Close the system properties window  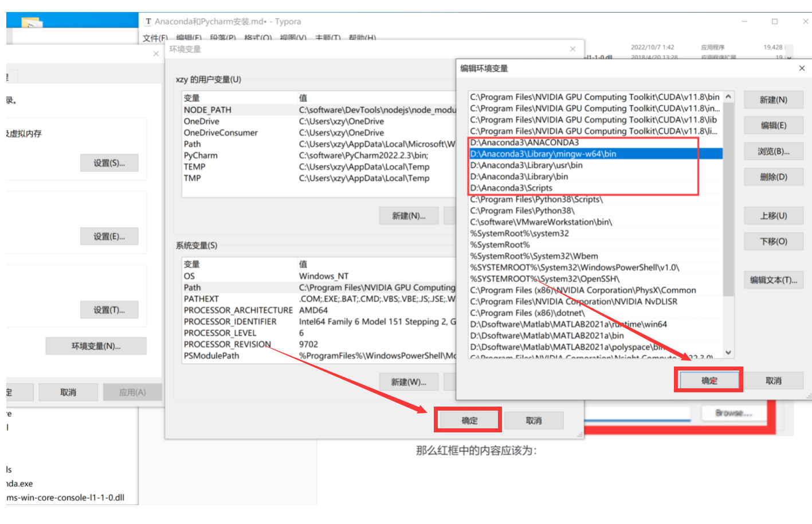tap(156, 53)
